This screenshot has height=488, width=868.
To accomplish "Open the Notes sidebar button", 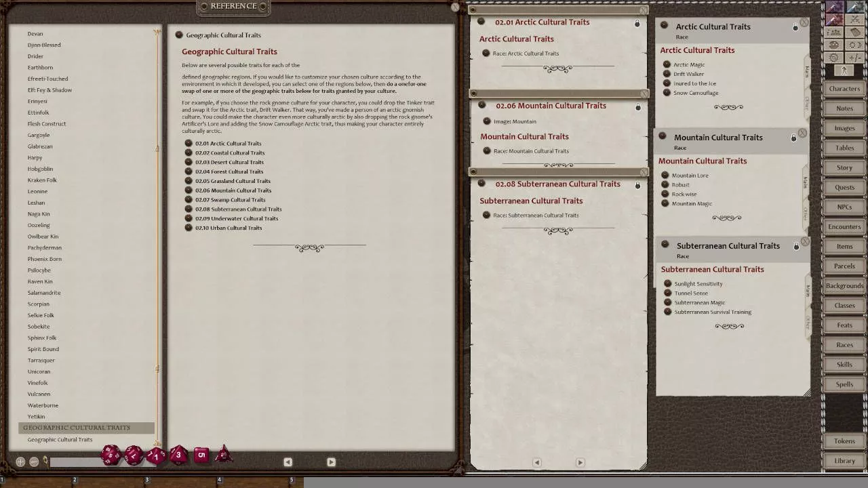I will 844,108.
